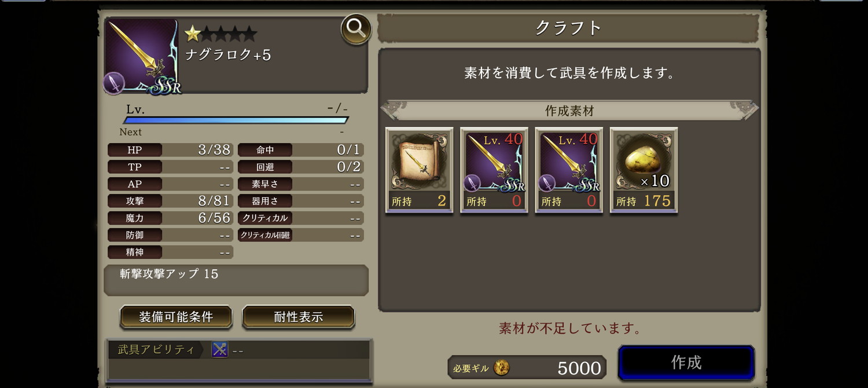Tap the star rarity rating row
The height and width of the screenshot is (388, 868).
click(x=220, y=34)
